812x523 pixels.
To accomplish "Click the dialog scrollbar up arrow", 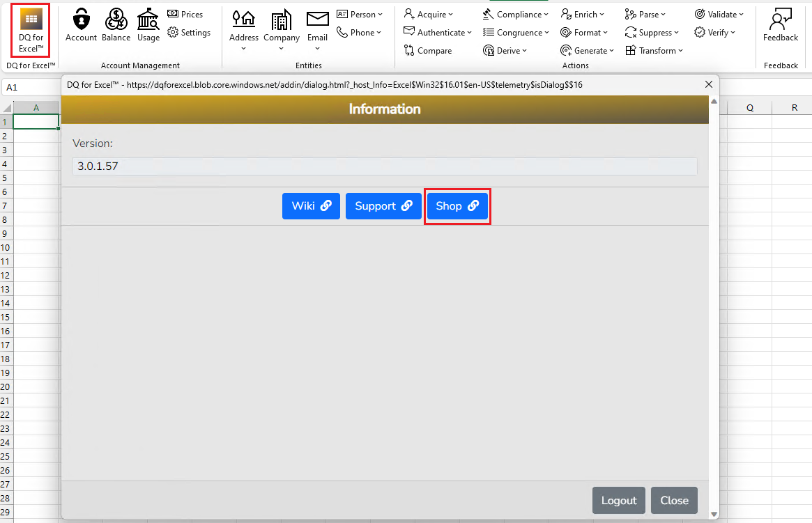I will 714,101.
